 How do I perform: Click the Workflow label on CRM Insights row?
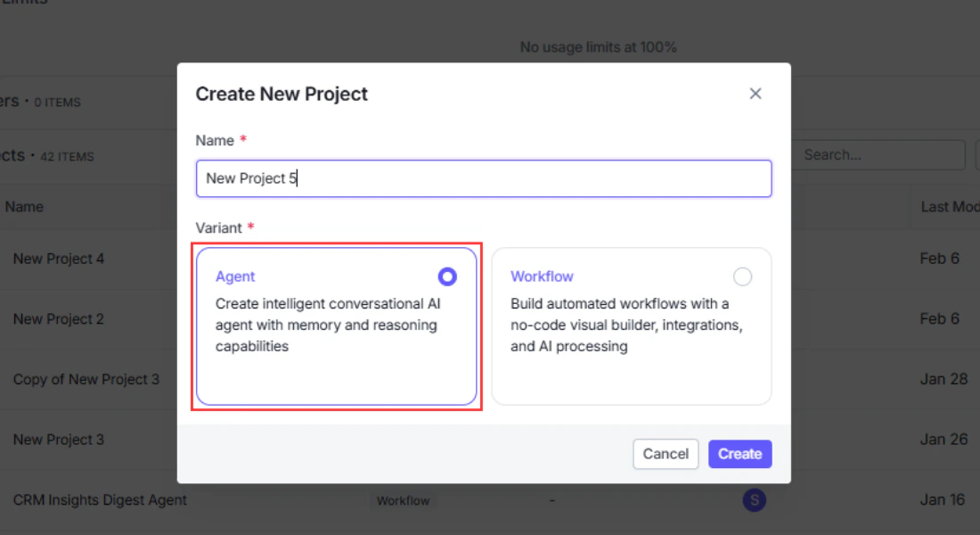click(403, 500)
